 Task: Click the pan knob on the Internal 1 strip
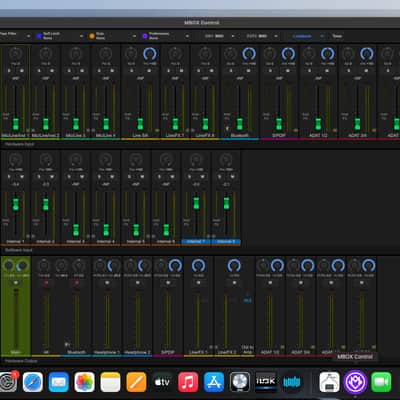(x=15, y=160)
